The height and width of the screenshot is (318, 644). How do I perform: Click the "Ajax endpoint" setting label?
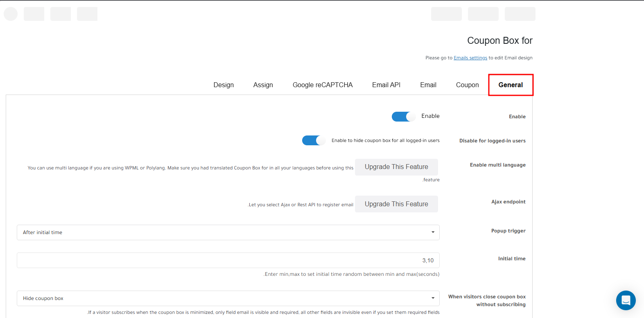pyautogui.click(x=508, y=202)
